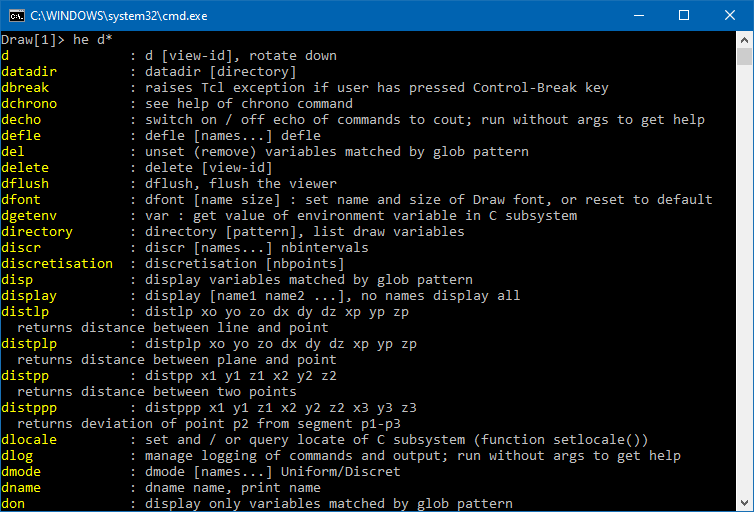This screenshot has width=754, height=512.
Task: Close the cmd.exe window
Action: coord(730,15)
